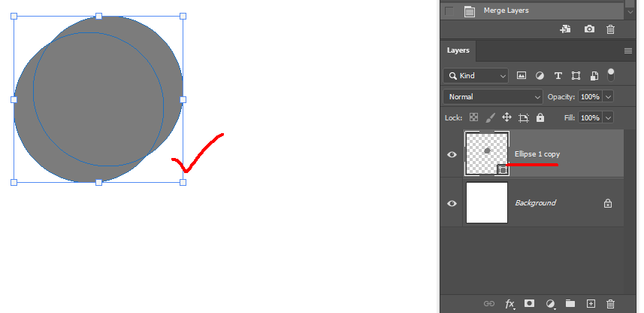Open the Kind filter dropdown
644x313 pixels.
476,76
